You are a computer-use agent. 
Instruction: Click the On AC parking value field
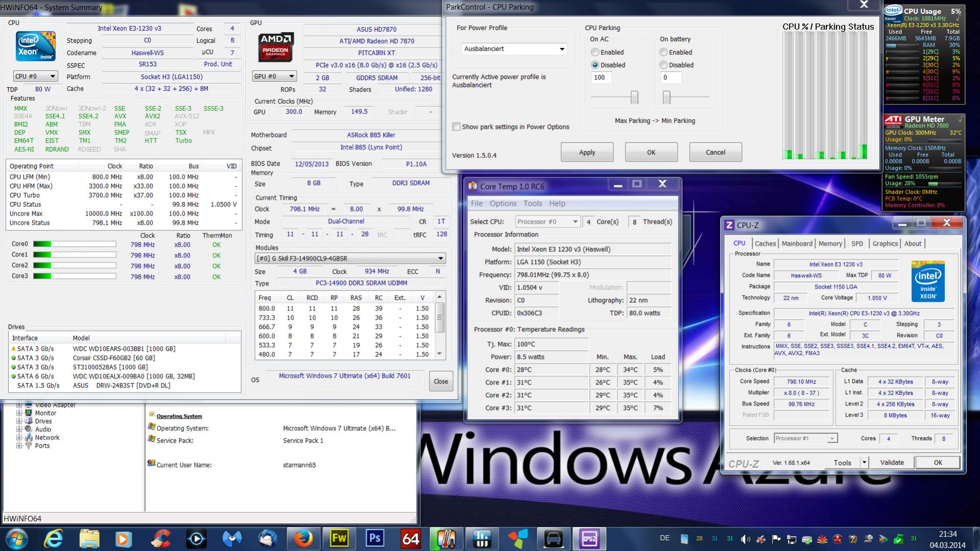[x=602, y=78]
